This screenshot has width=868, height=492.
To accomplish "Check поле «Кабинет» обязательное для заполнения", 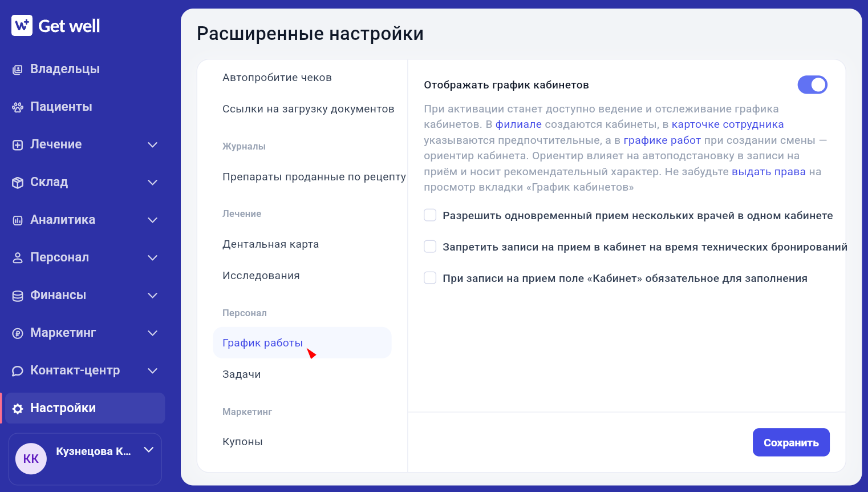I will click(430, 278).
